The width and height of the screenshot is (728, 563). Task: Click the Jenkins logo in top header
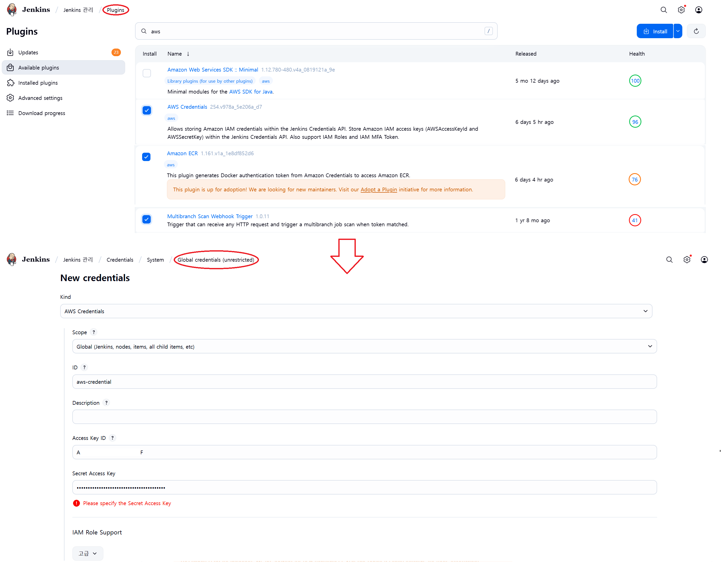click(x=12, y=10)
